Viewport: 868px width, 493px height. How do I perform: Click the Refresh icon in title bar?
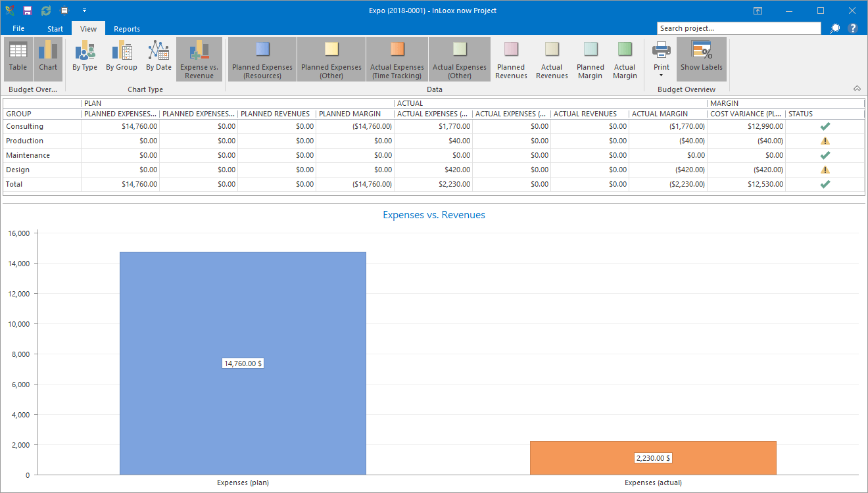[46, 11]
